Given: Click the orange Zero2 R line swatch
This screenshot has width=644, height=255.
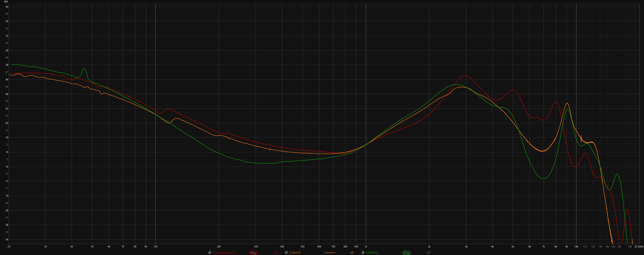Looking at the screenshot, I should pyautogui.click(x=330, y=253).
